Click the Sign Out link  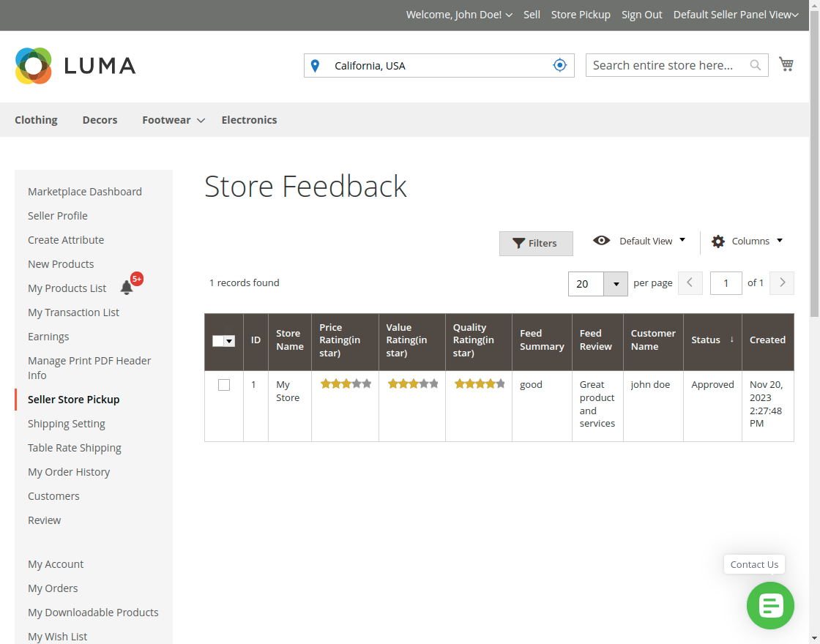(x=641, y=14)
